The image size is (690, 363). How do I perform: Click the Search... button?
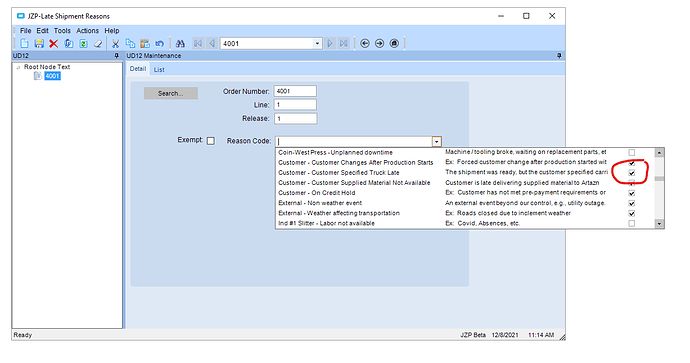point(171,93)
